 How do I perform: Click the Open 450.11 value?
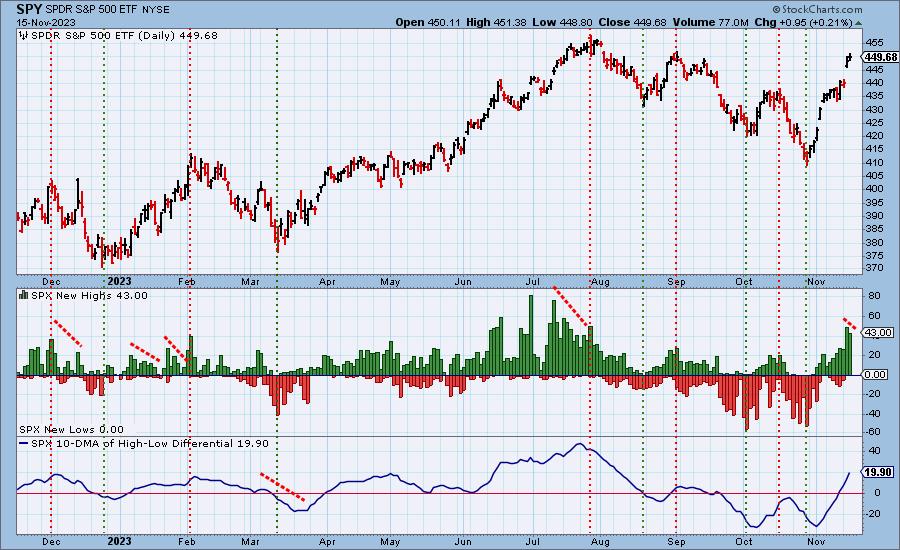[428, 22]
